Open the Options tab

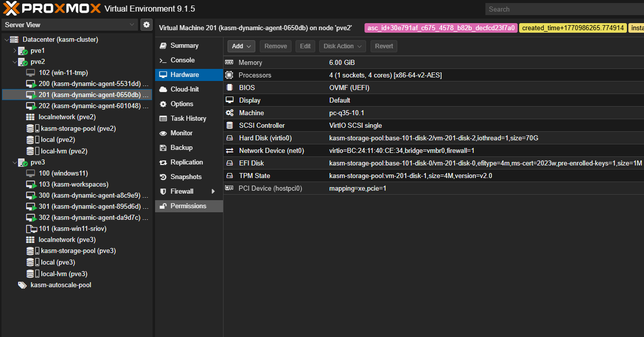[189, 104]
